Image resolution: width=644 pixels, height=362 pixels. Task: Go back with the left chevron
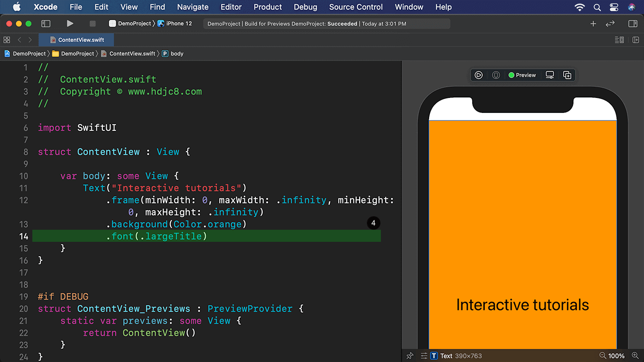19,40
